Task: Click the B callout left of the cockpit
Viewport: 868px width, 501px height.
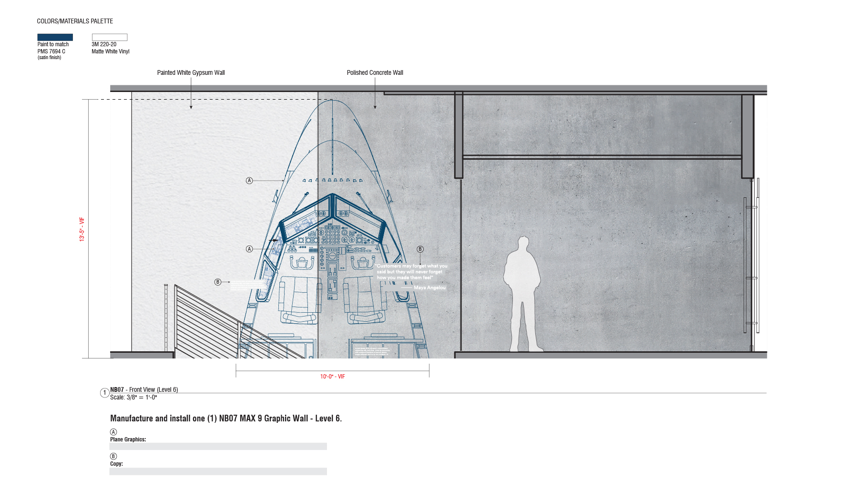Action: tap(218, 282)
